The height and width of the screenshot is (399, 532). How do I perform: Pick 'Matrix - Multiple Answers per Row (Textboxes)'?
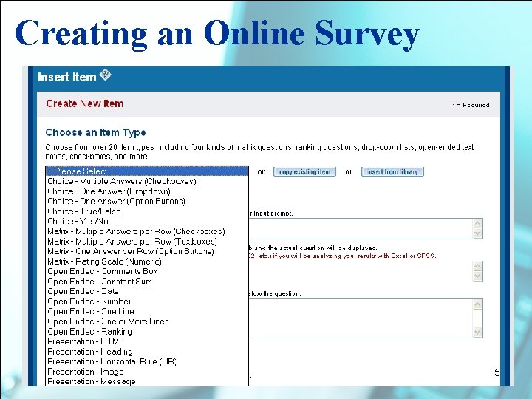[147, 241]
